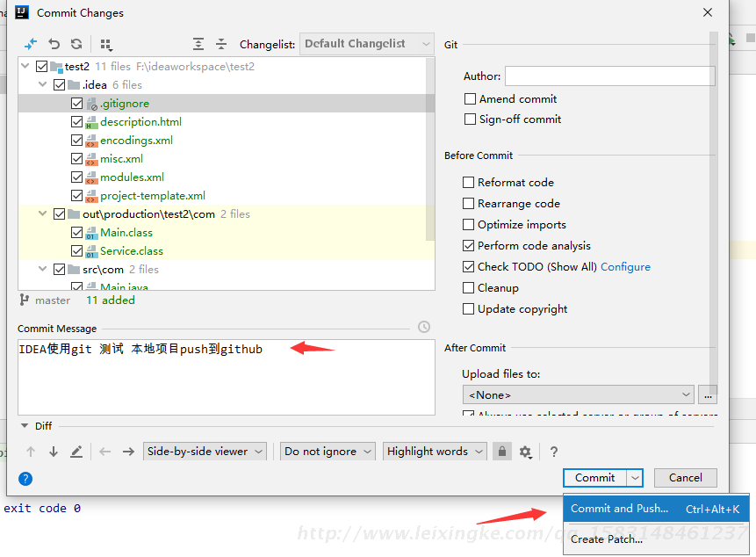Click the Refresh changes icon
Image resolution: width=756 pixels, height=557 pixels.
pos(76,44)
